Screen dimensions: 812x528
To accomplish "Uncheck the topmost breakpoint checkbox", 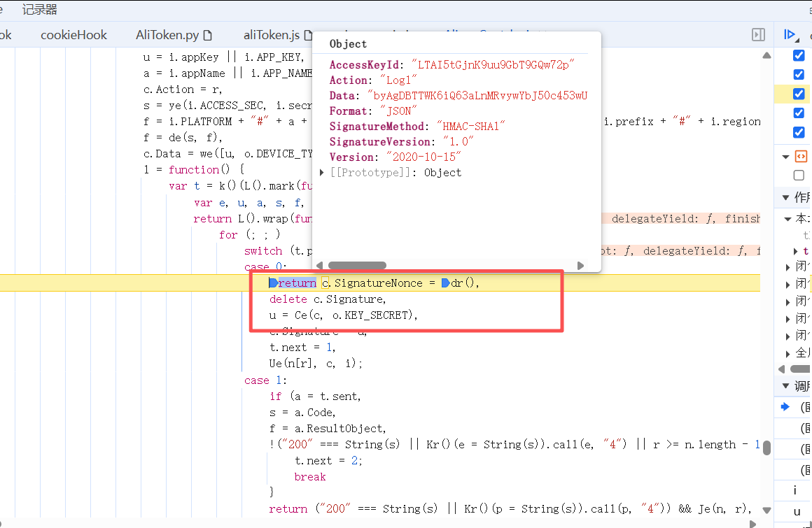I will 799,55.
